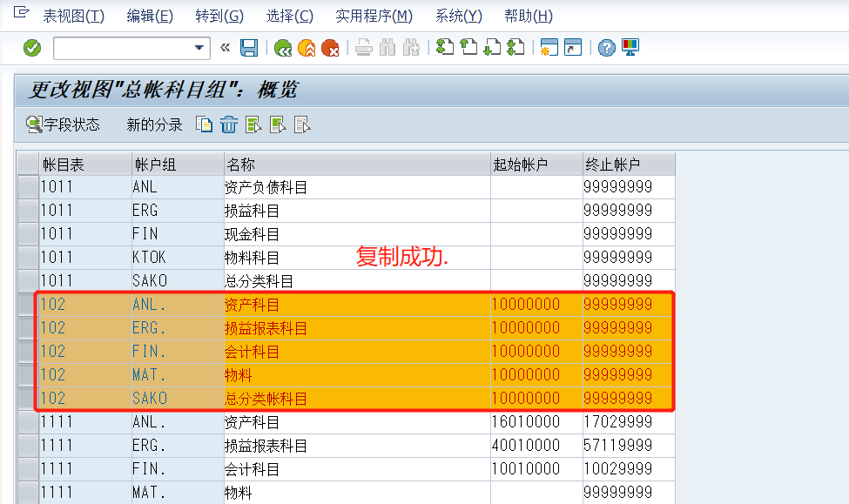Select the 资产负债科目 name cell
This screenshot has width=849, height=504.
pos(357,187)
